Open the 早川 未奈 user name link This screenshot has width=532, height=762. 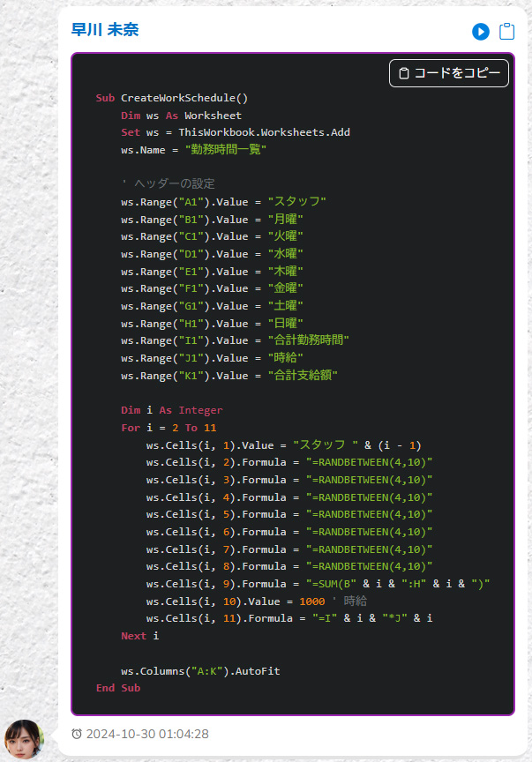105,30
